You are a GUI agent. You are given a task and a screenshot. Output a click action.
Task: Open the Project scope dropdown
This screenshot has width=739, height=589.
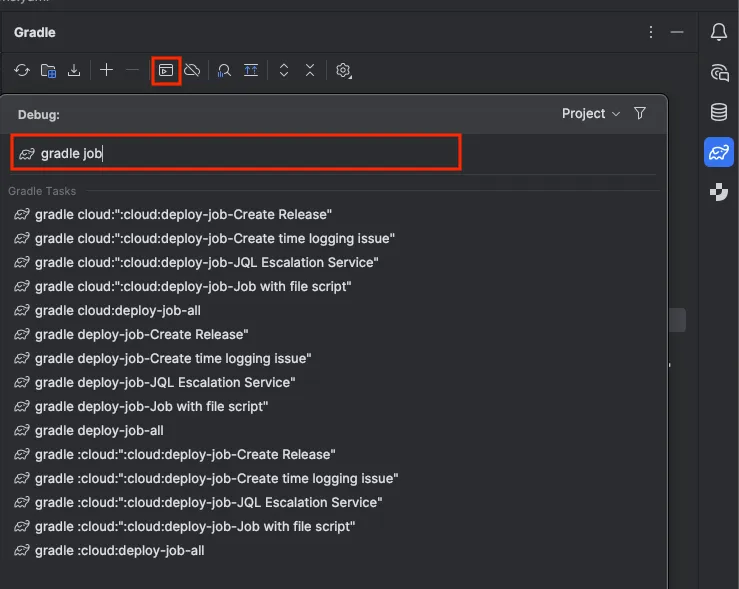coord(591,114)
